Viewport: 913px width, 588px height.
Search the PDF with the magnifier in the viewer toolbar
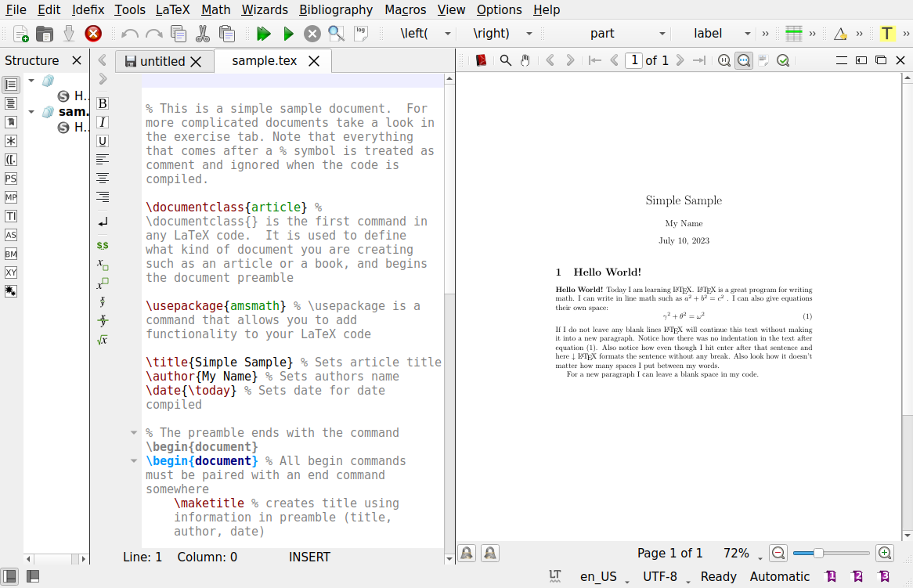(505, 60)
